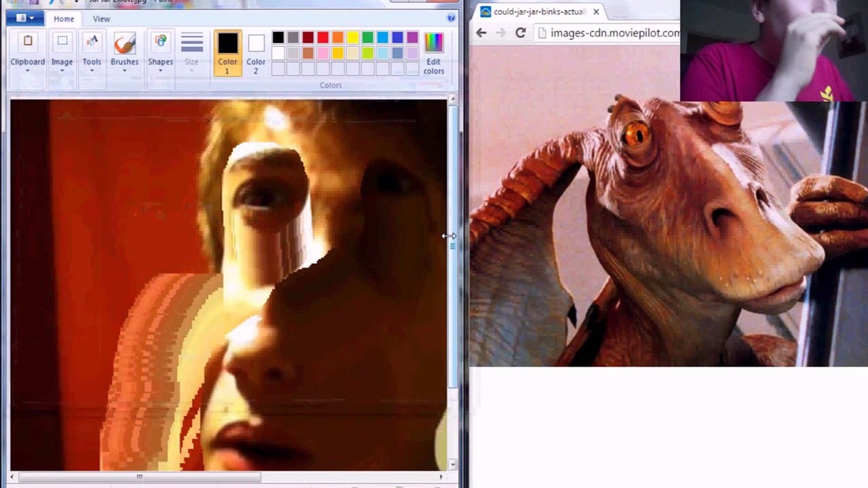Screen dimensions: 868x488
Task: Pick the white palette swatch
Action: pos(278,53)
